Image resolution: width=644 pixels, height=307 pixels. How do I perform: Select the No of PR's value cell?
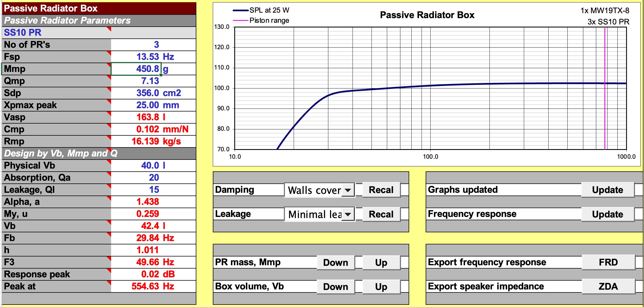[153, 44]
